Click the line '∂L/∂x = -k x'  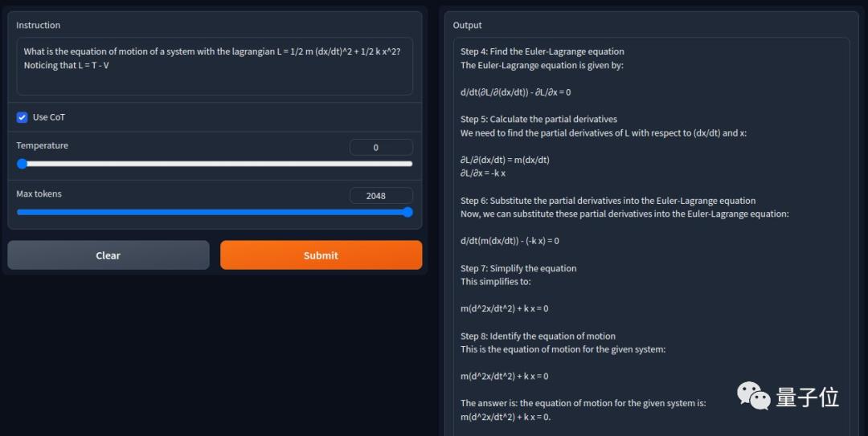point(483,173)
